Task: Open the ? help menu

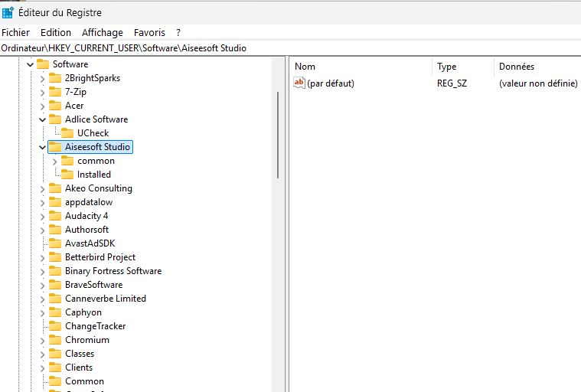Action: tap(178, 33)
